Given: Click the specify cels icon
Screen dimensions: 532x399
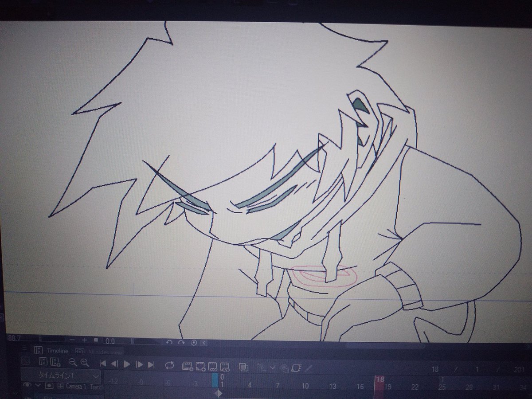Looking at the screenshot, I should (213, 367).
